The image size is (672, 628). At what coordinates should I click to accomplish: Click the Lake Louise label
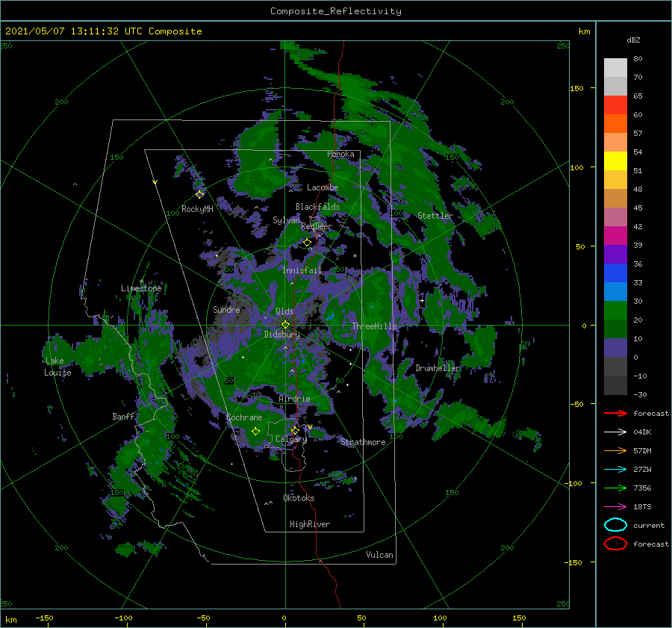(57, 367)
